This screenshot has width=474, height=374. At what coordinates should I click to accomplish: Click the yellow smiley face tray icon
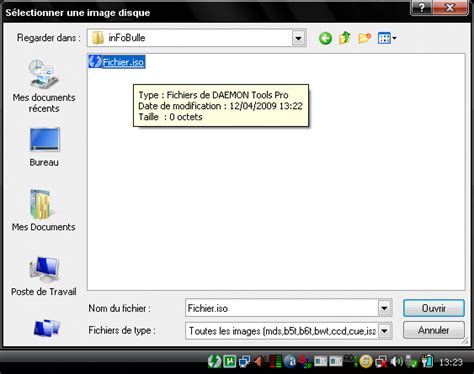tap(366, 362)
